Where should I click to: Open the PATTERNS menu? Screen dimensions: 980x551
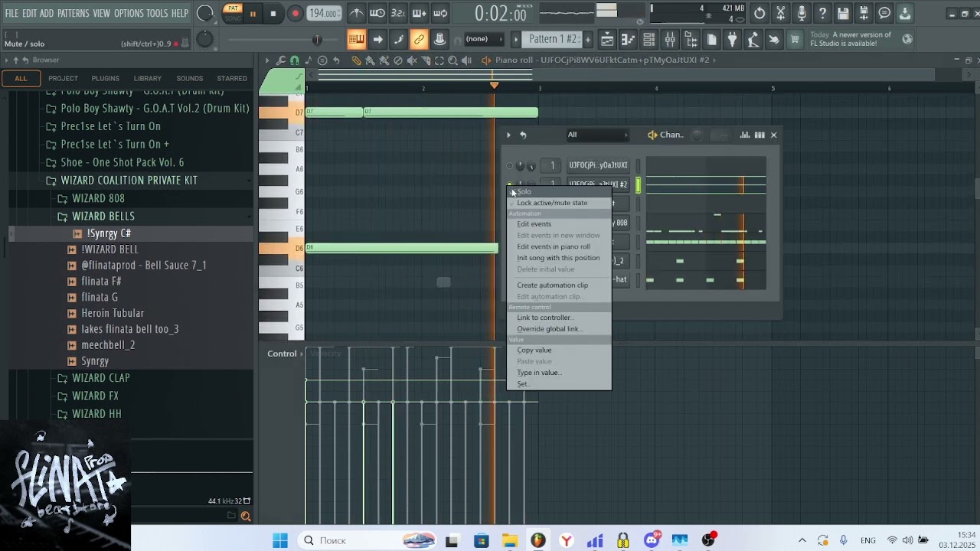click(x=73, y=14)
